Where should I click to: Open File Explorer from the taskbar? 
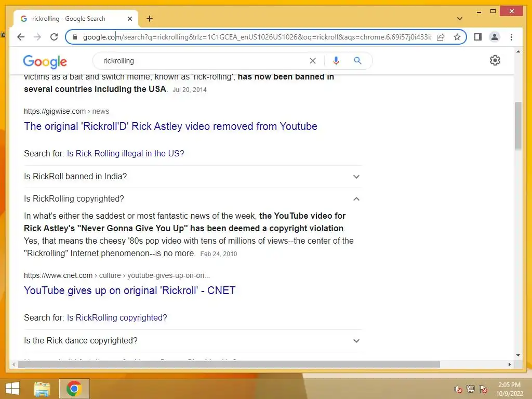[42, 389]
